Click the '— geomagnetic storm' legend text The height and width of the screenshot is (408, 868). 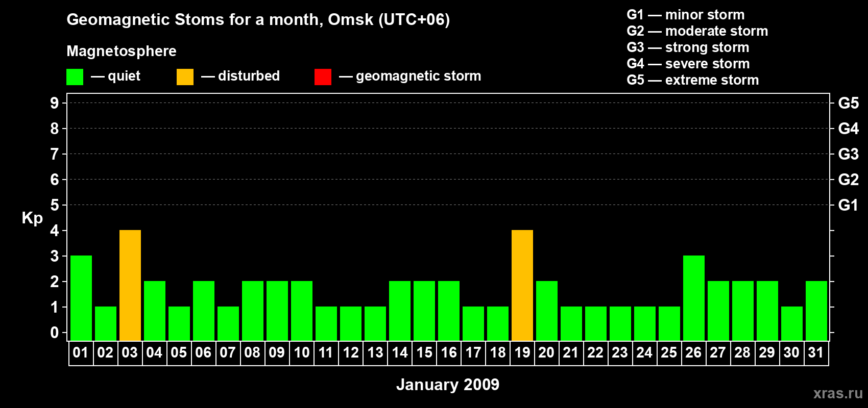pos(410,76)
